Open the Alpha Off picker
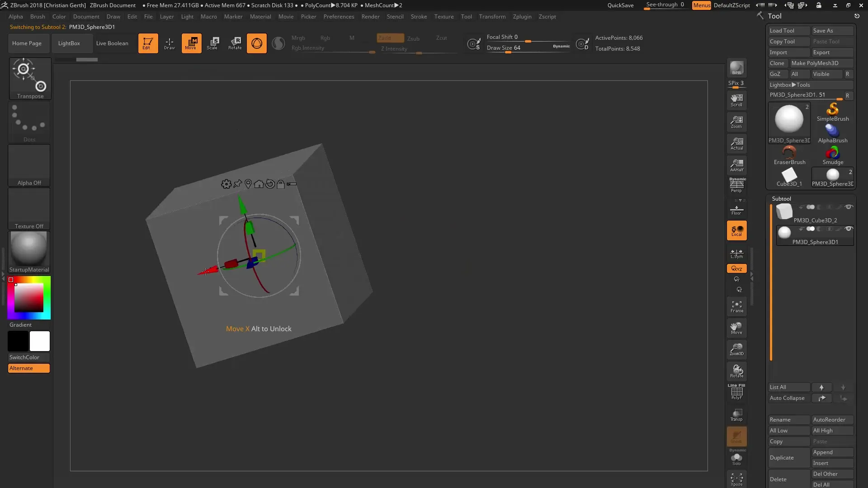Image resolution: width=868 pixels, height=488 pixels. click(x=29, y=165)
